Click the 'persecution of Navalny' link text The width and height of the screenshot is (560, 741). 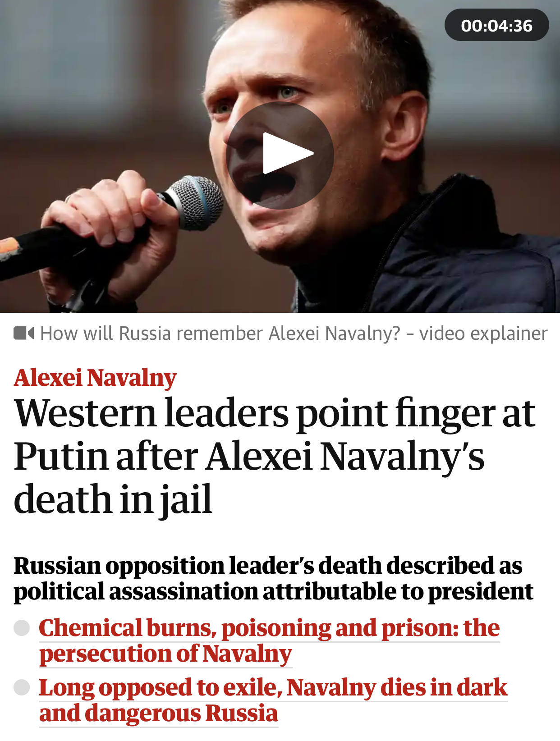coord(165,654)
